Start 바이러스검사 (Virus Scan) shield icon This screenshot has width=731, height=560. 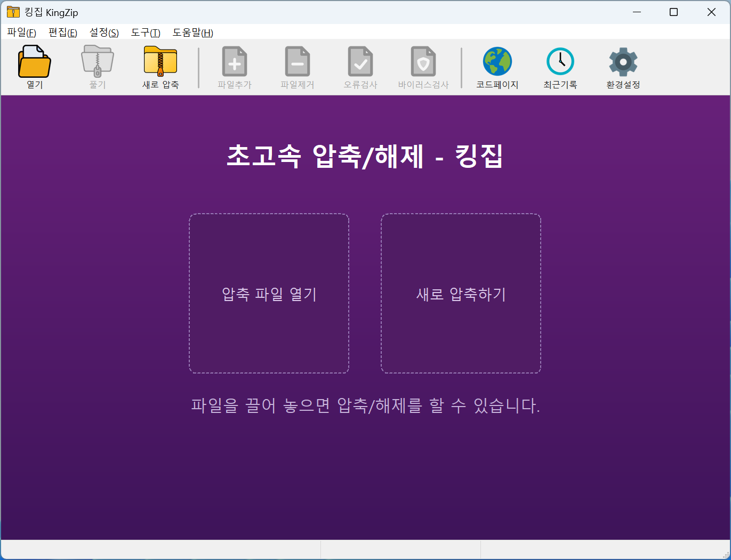pyautogui.click(x=423, y=62)
